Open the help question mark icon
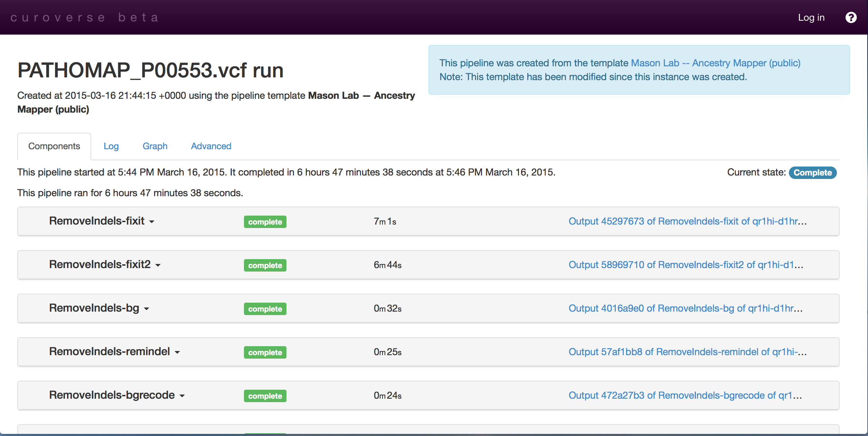The width and height of the screenshot is (868, 436). click(x=851, y=17)
